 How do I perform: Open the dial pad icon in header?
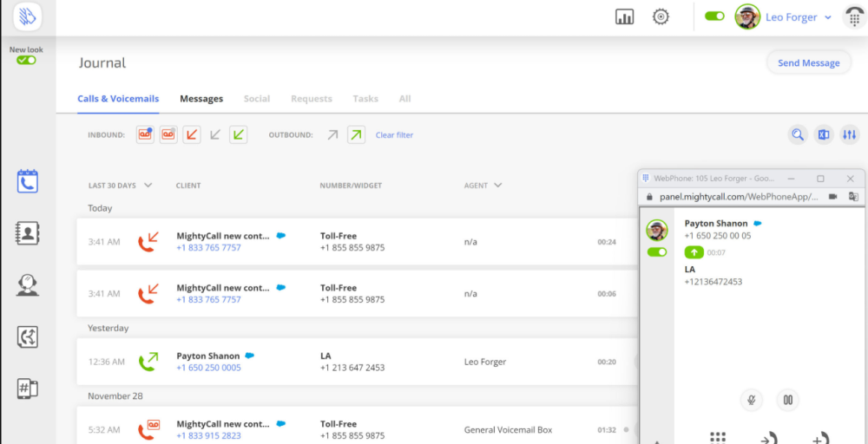coord(854,17)
